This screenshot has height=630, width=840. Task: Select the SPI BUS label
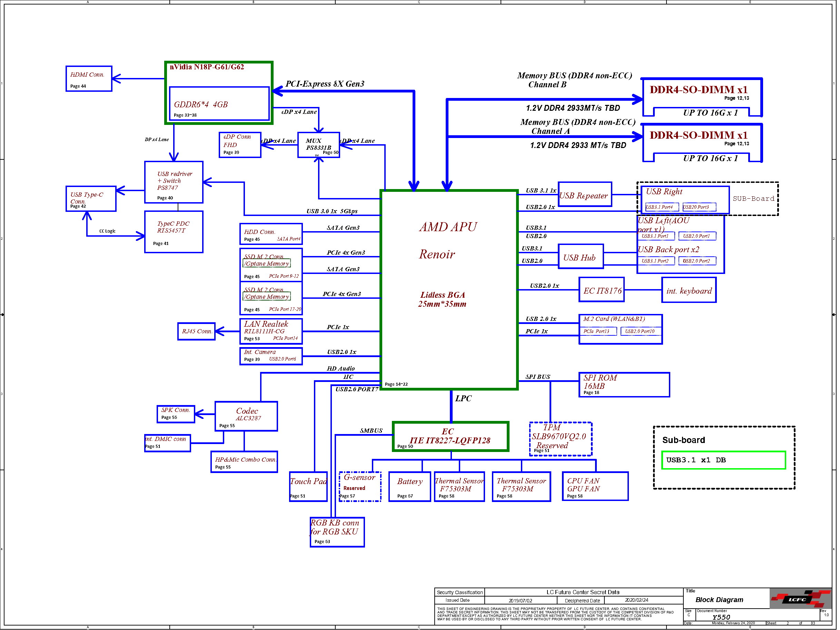[x=538, y=377]
